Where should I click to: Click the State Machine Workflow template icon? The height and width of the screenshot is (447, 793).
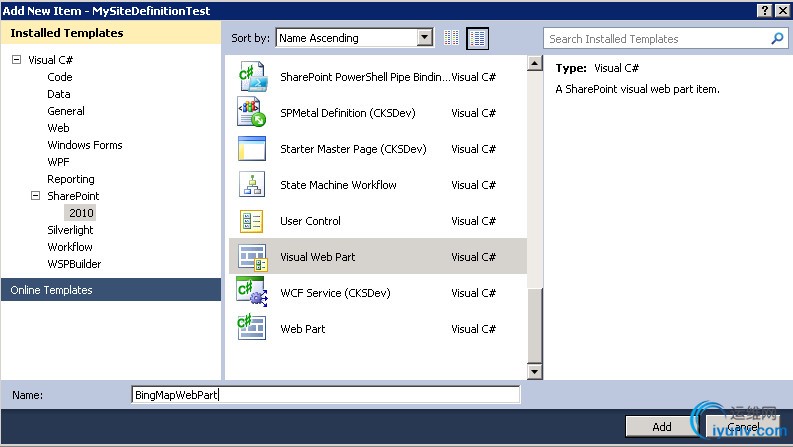coord(252,184)
